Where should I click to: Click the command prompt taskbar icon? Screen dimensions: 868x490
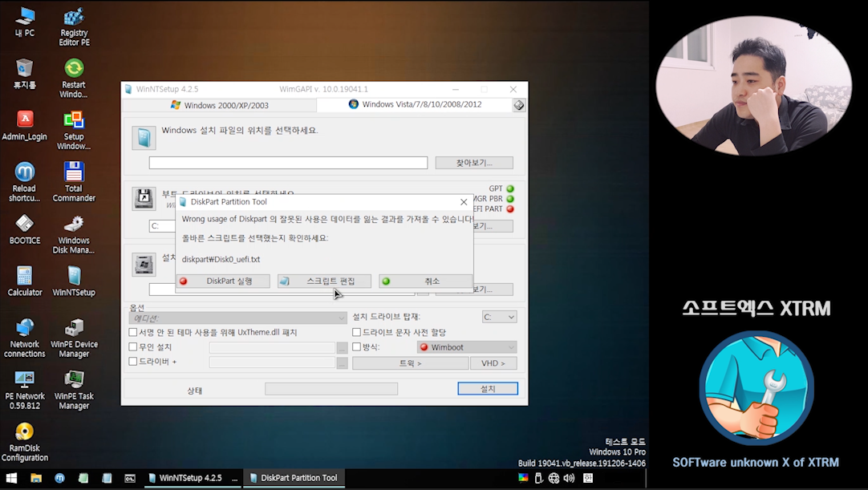pos(129,479)
